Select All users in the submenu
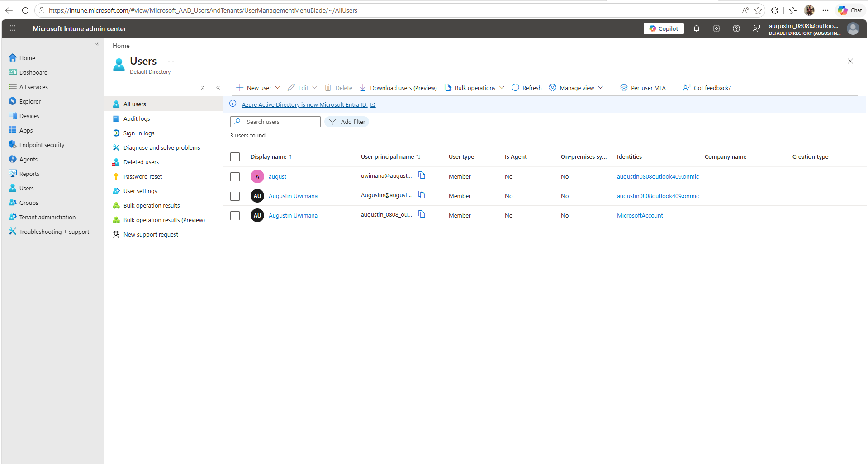The image size is (868, 464). 164,104
